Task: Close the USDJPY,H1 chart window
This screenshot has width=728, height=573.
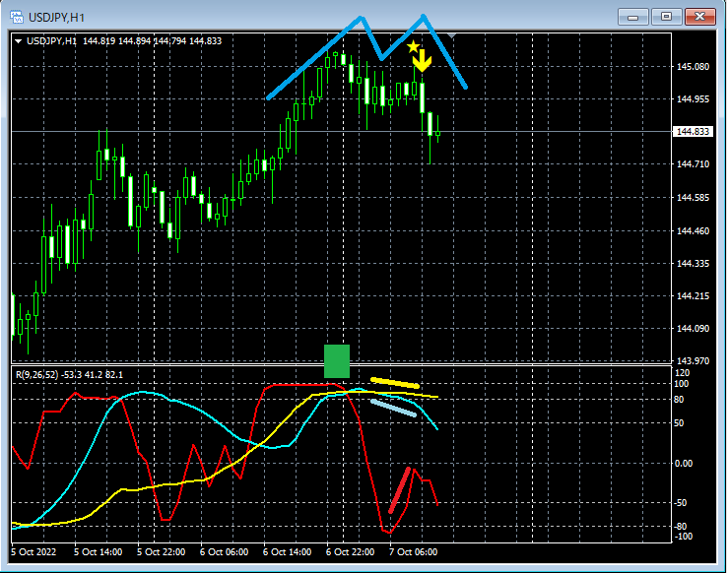Action: coord(700,17)
